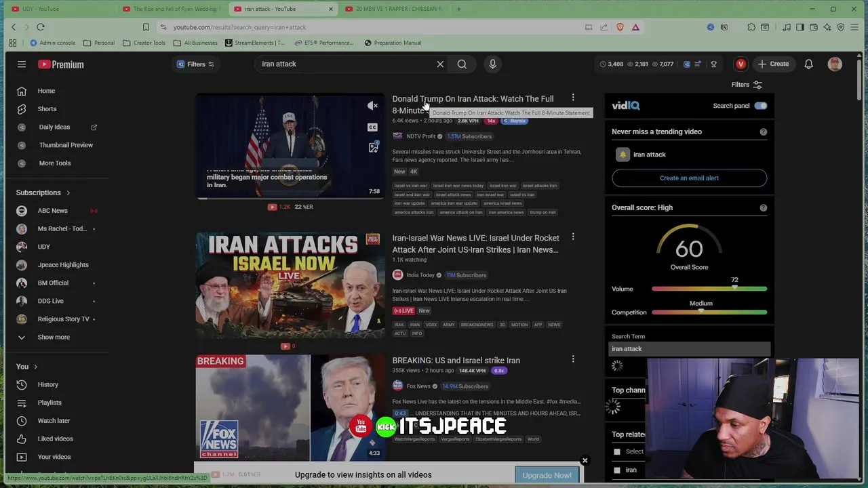The height and width of the screenshot is (488, 868).
Task: Go back in browser history
Action: 13,27
